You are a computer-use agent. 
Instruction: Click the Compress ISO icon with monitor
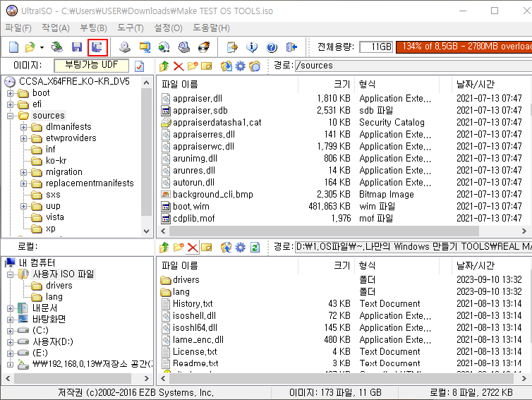point(145,47)
